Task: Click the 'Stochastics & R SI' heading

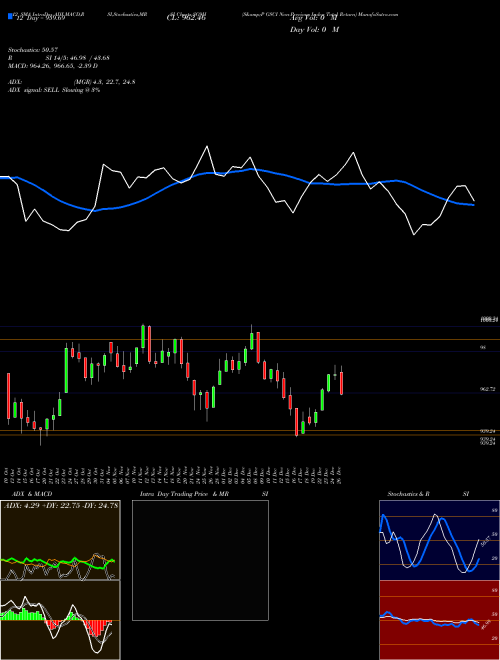Action: tap(428, 494)
